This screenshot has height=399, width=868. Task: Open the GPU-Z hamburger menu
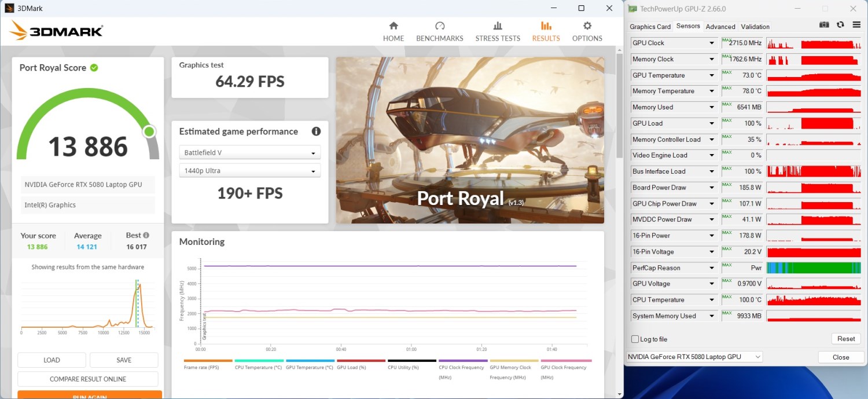(x=855, y=25)
